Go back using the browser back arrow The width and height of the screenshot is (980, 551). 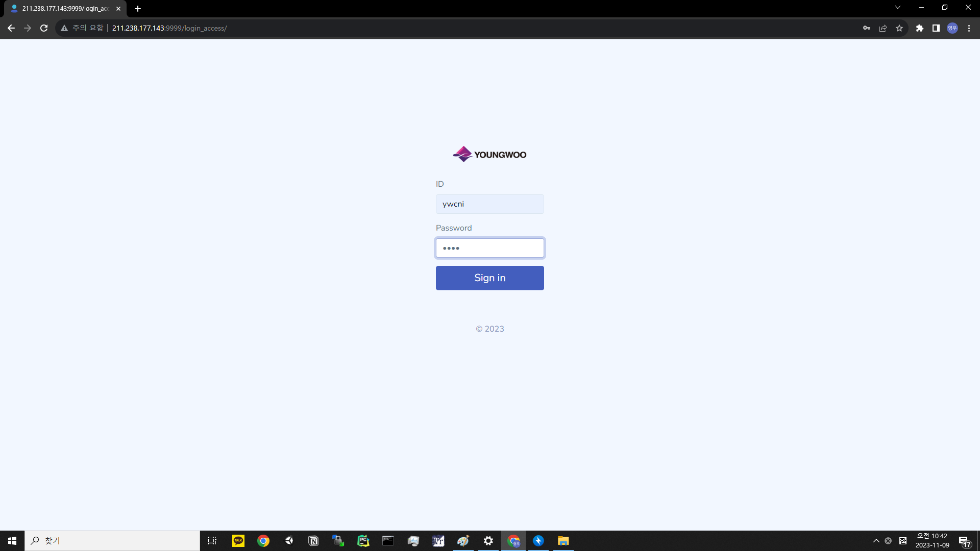11,28
